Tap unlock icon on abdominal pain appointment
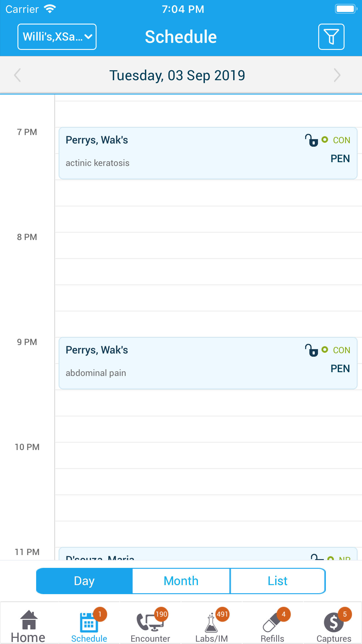This screenshot has height=644, width=362. point(311,350)
